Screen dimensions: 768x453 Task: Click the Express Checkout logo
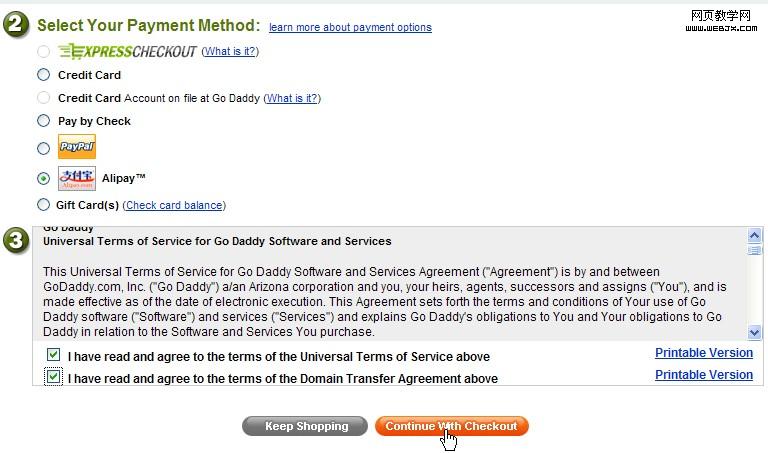pyautogui.click(x=128, y=51)
